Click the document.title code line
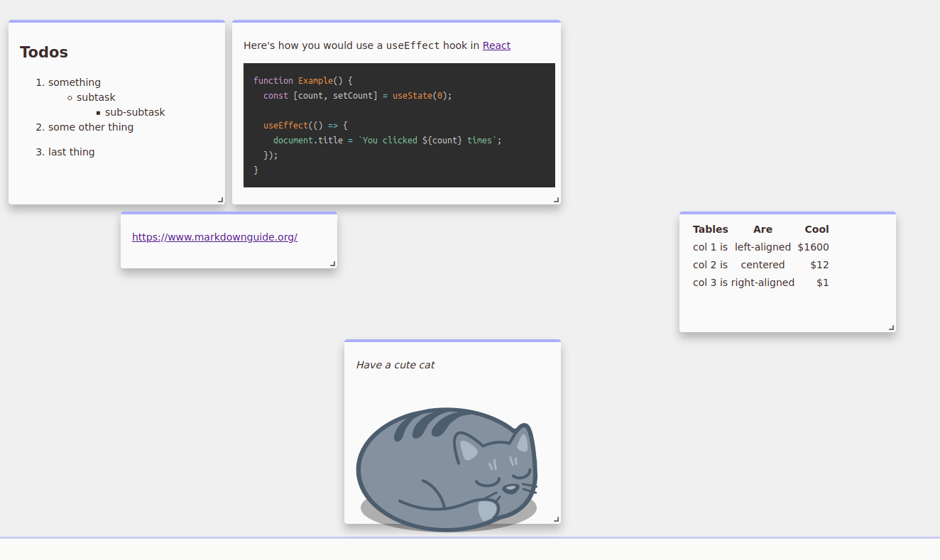940x560 pixels. click(387, 141)
